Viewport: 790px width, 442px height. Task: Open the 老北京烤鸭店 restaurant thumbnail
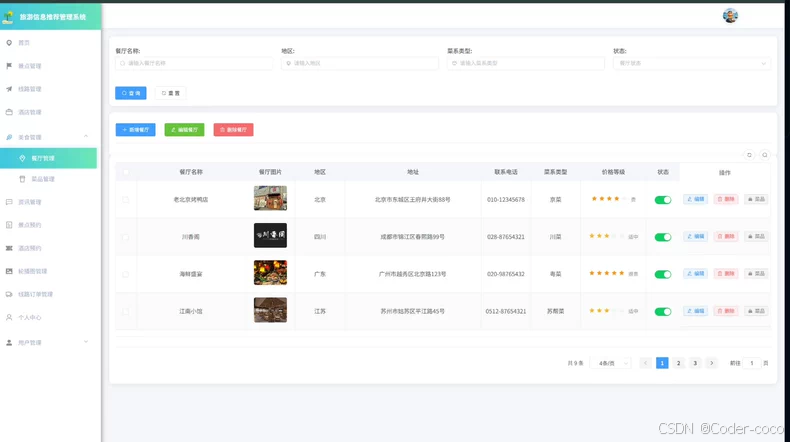[x=270, y=198]
